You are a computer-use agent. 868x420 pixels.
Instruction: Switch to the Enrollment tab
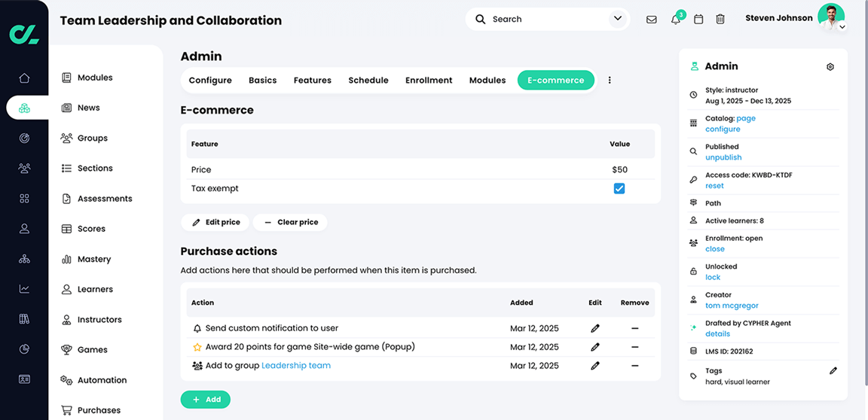(x=429, y=80)
